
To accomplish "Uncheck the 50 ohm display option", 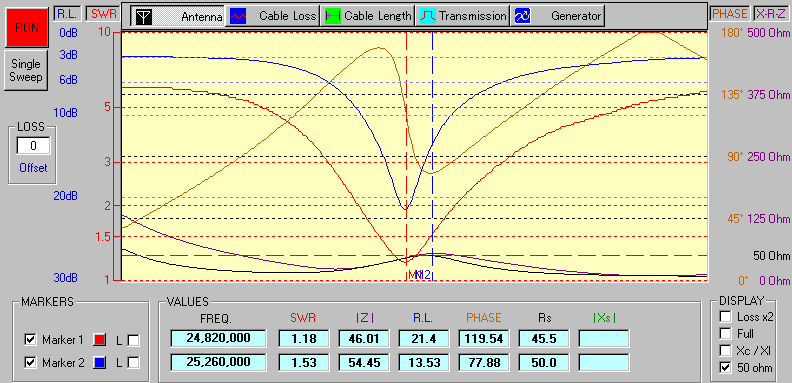I will (725, 368).
